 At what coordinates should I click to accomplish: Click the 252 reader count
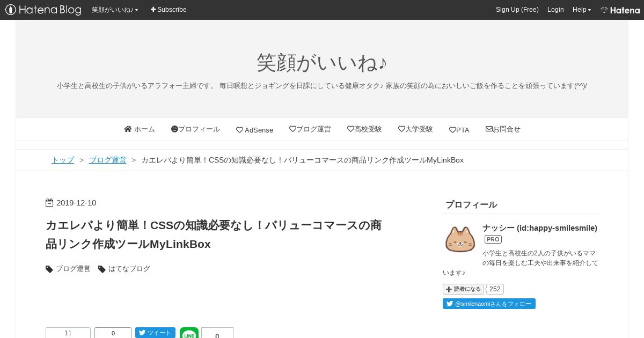pyautogui.click(x=495, y=289)
